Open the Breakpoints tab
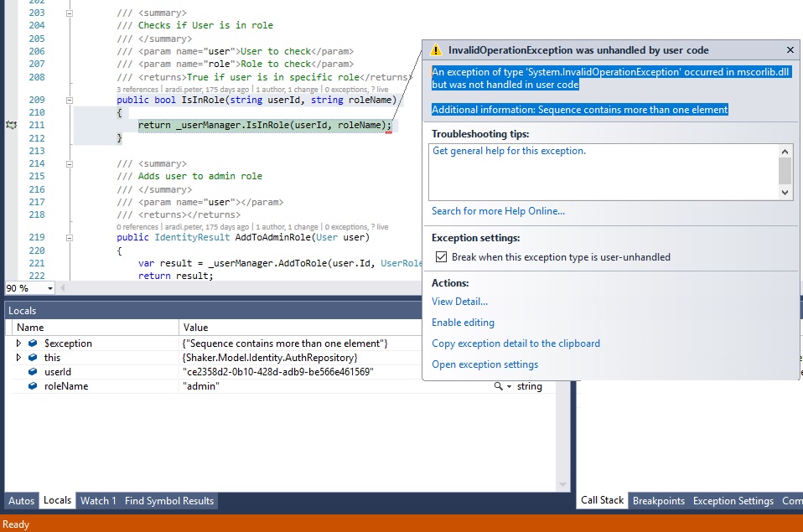 pos(659,501)
